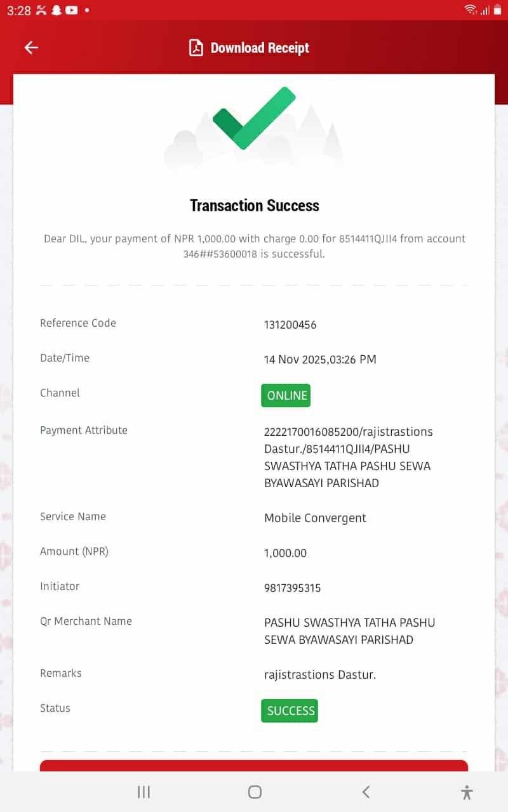Tap the red button at bottom
Viewport: 508px width, 812px height.
point(254,766)
